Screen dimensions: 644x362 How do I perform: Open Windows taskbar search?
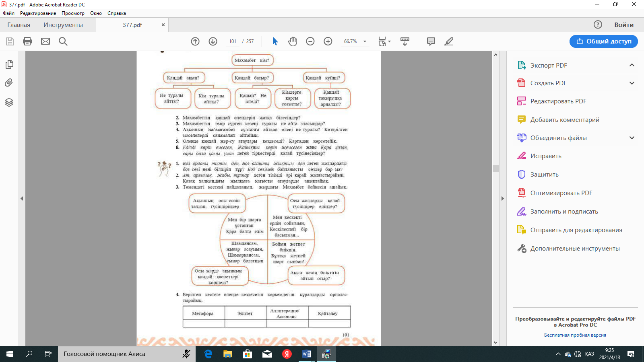(29, 354)
